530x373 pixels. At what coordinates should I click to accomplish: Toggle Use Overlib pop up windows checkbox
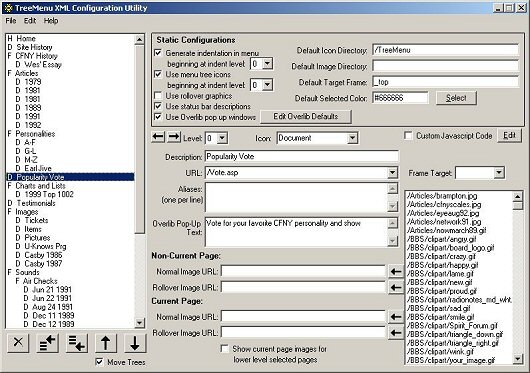[158, 117]
